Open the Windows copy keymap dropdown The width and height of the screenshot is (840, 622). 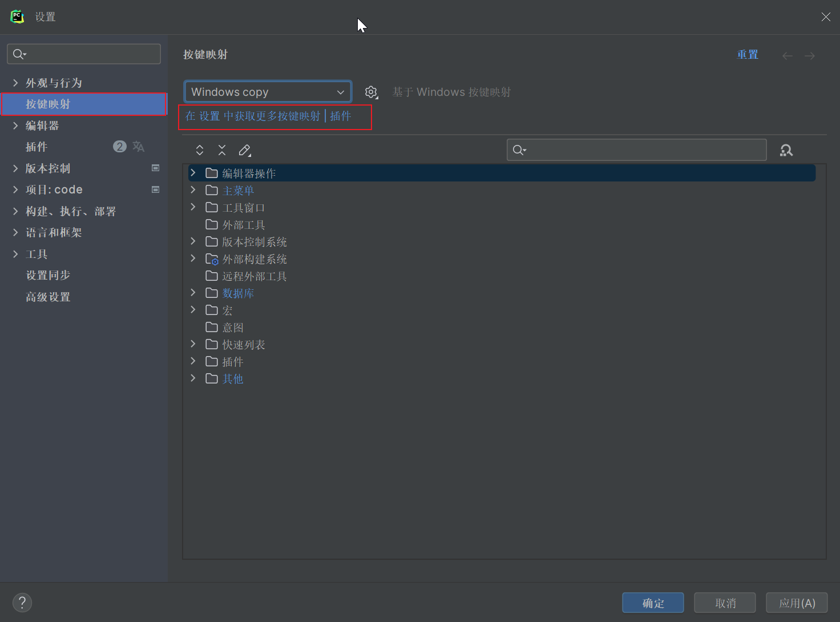coord(268,92)
